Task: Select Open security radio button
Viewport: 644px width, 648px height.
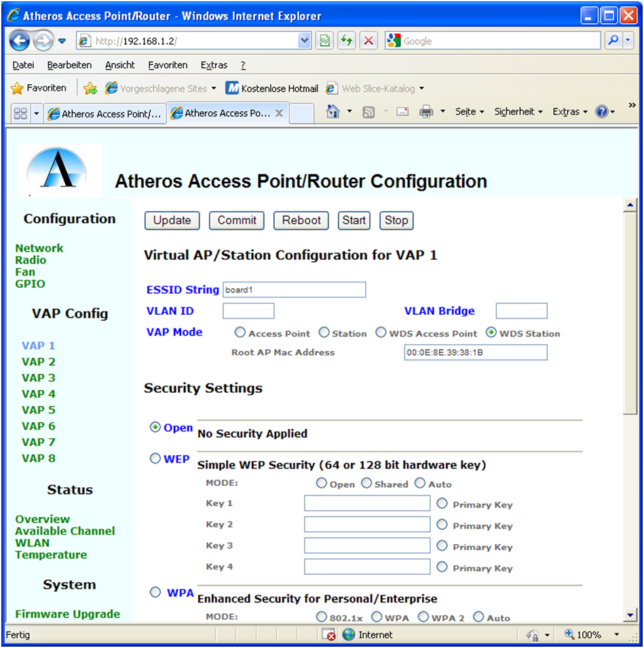Action: pyautogui.click(x=155, y=427)
